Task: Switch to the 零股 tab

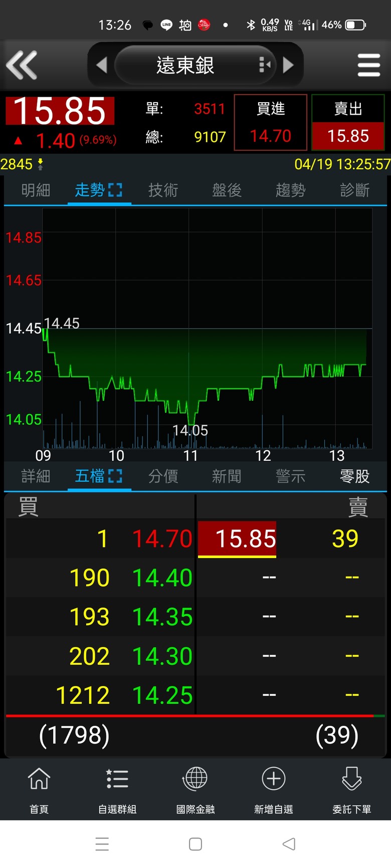Action: [354, 476]
